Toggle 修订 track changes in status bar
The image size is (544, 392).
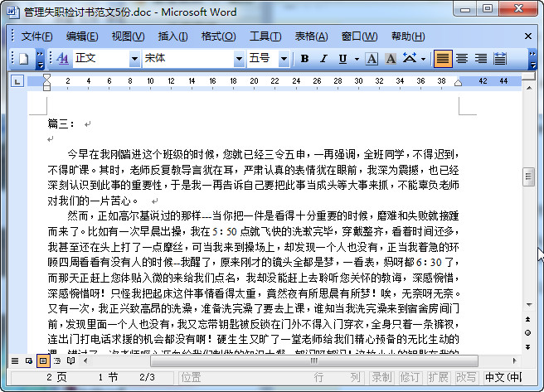pyautogui.click(x=410, y=377)
